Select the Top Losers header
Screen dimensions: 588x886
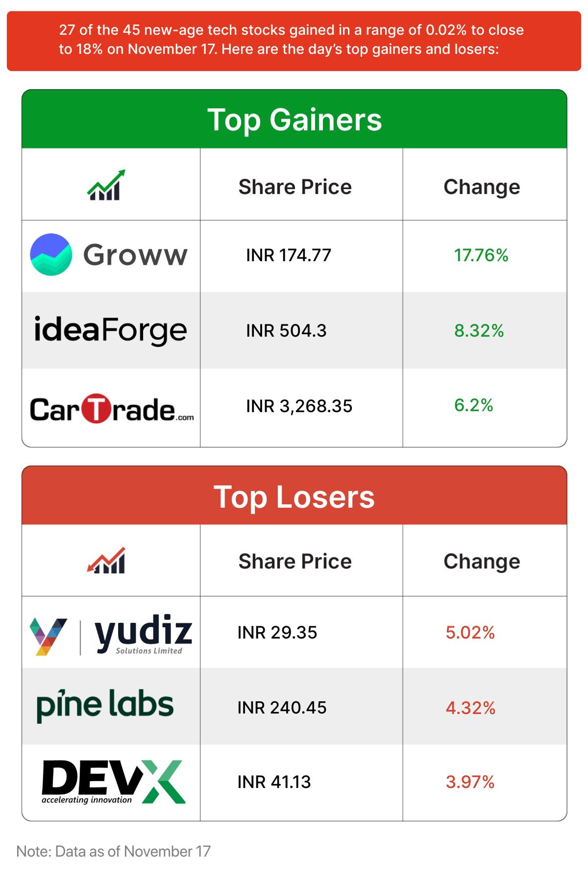coord(294,496)
